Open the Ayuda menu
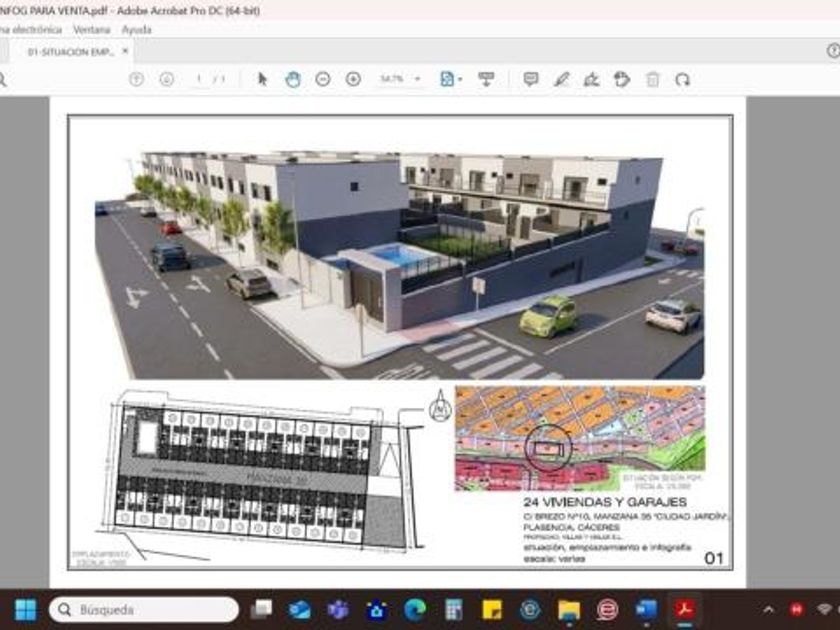 [136, 30]
